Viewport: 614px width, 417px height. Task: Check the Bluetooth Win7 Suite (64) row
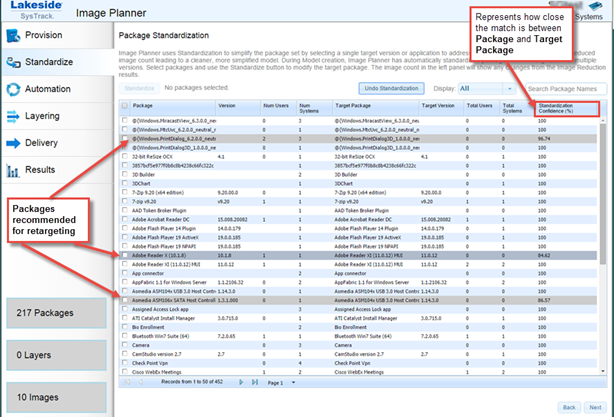click(x=125, y=336)
